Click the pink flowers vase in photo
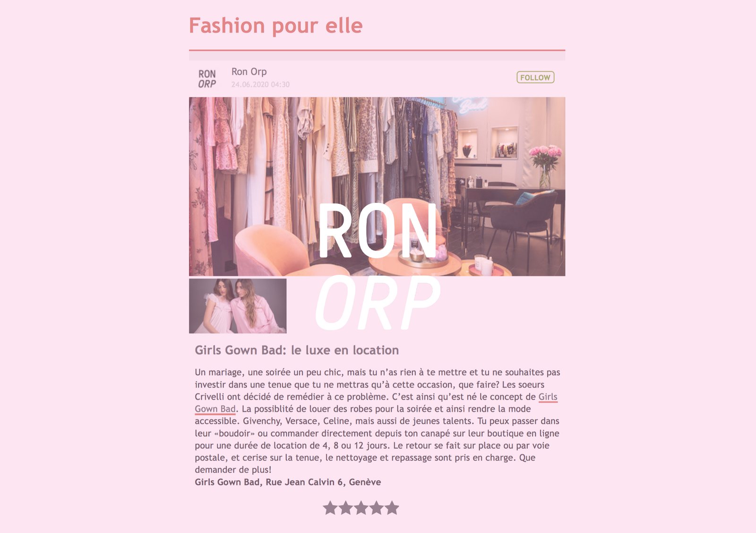The width and height of the screenshot is (756, 533). 545,166
